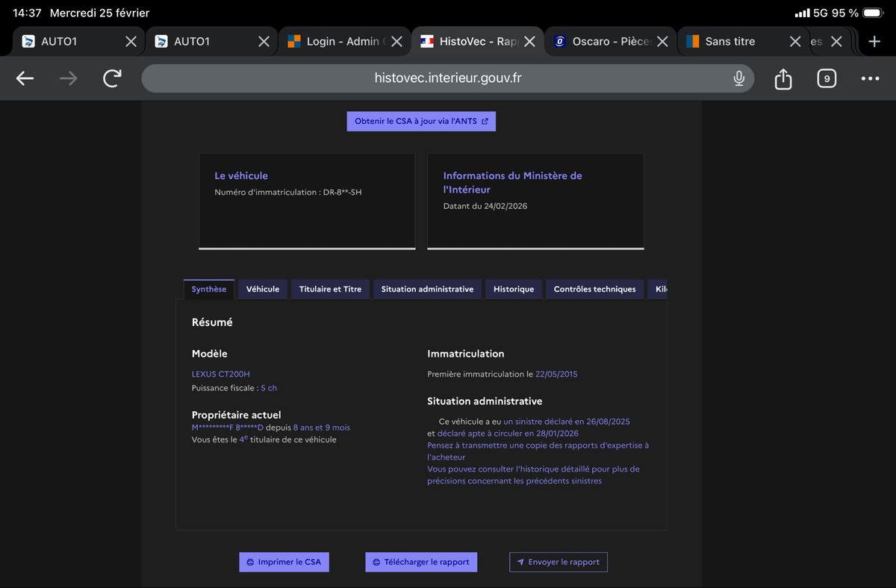Open the browser three-dots menu
Image resolution: width=896 pixels, height=588 pixels.
(x=870, y=78)
